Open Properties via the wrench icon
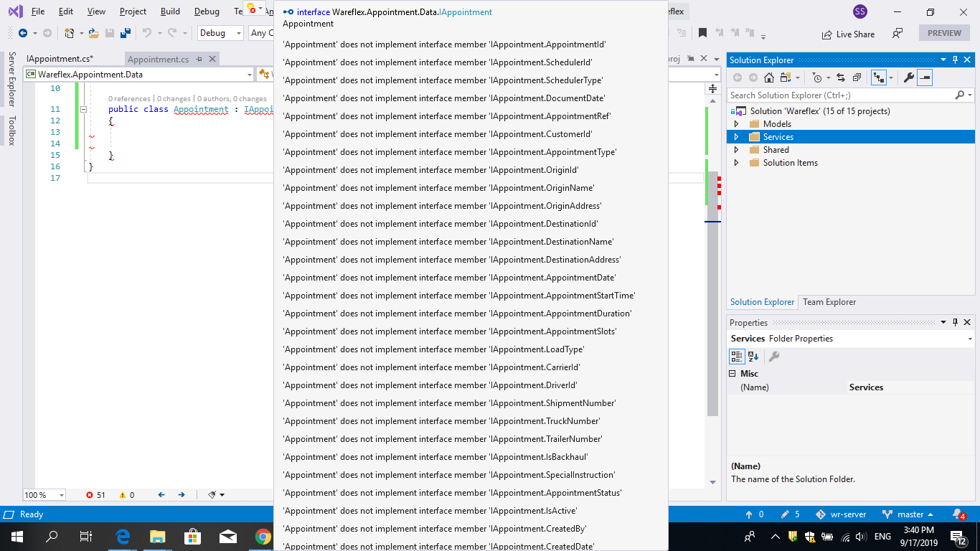The width and height of the screenshot is (980, 551). [x=908, y=77]
